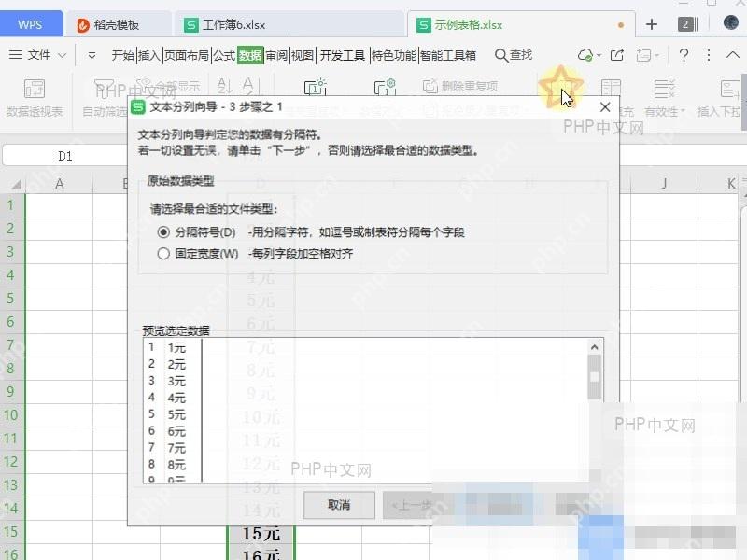The image size is (747, 560).
Task: Open the 开发工具 ribbon tab
Action: click(342, 55)
